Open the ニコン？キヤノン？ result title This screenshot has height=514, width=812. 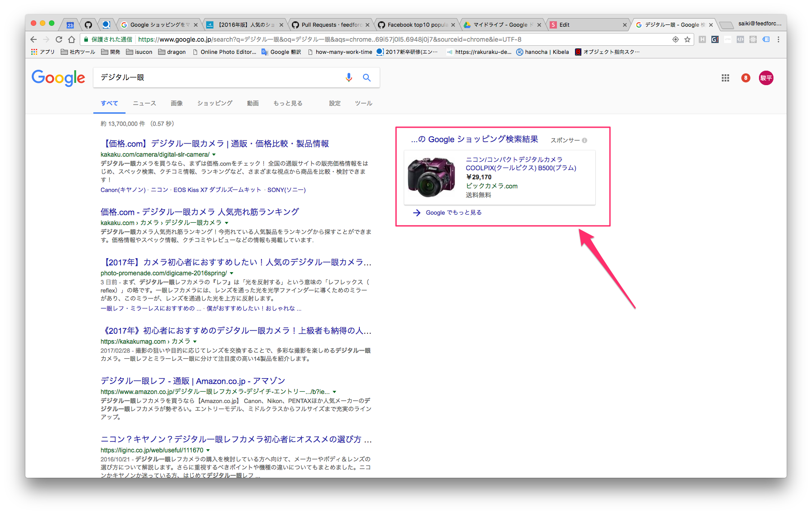(x=236, y=440)
